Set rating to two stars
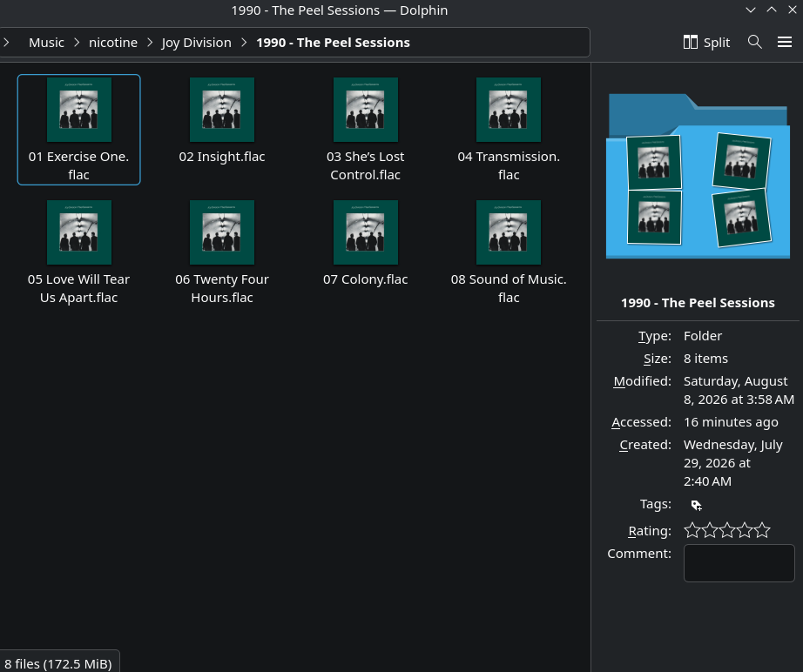This screenshot has height=672, width=803. click(x=710, y=530)
